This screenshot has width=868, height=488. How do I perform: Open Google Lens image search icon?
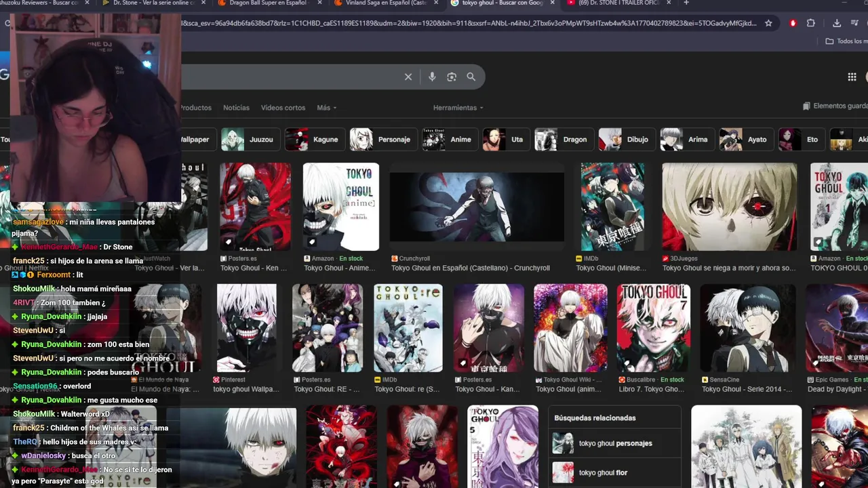[452, 77]
